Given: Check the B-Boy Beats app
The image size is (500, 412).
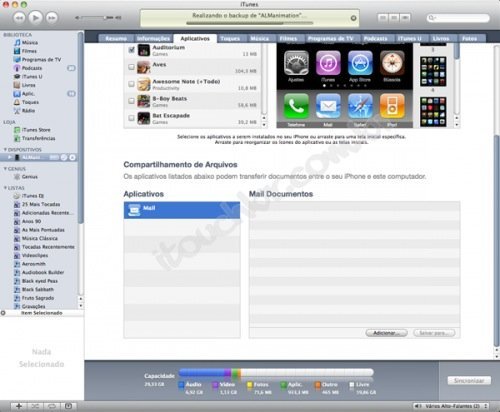Looking at the screenshot, I should tap(131, 101).
